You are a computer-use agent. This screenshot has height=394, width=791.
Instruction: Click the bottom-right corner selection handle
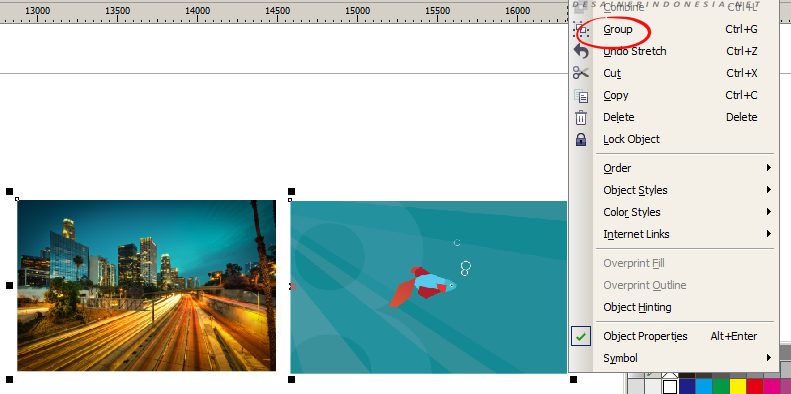(573, 379)
